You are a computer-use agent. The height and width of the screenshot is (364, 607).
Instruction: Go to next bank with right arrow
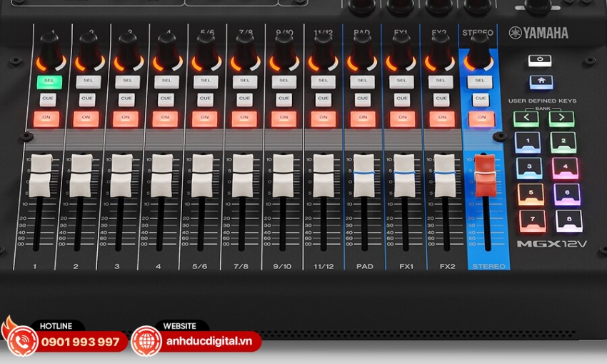[561, 118]
